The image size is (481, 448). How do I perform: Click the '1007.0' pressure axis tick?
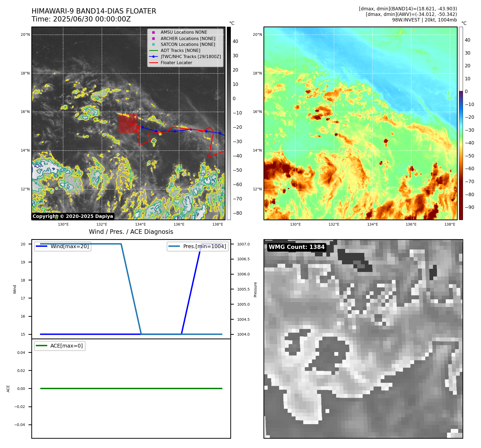pyautogui.click(x=243, y=244)
